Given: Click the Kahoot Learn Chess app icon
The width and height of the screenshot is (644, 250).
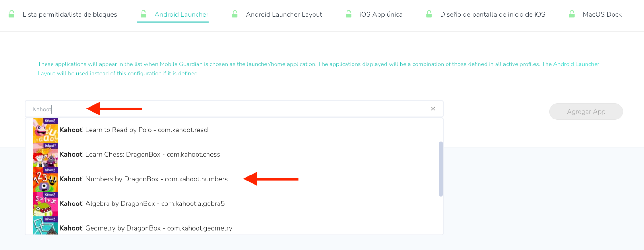Looking at the screenshot, I should 45,155.
